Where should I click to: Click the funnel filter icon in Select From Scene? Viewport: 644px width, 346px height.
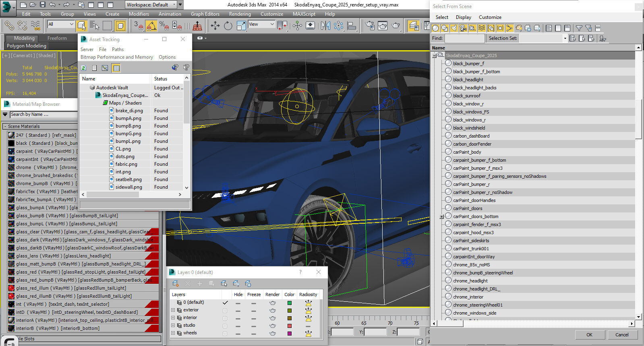pos(579,28)
